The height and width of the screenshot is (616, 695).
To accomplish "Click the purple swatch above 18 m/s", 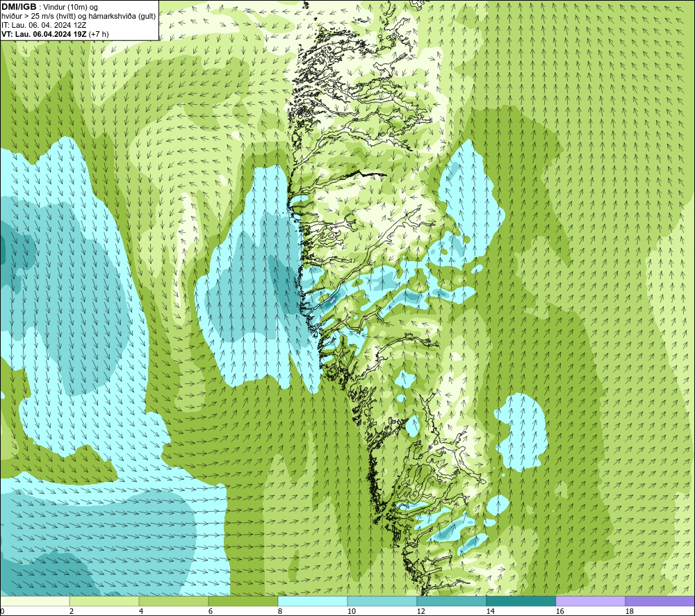I will [x=660, y=601].
